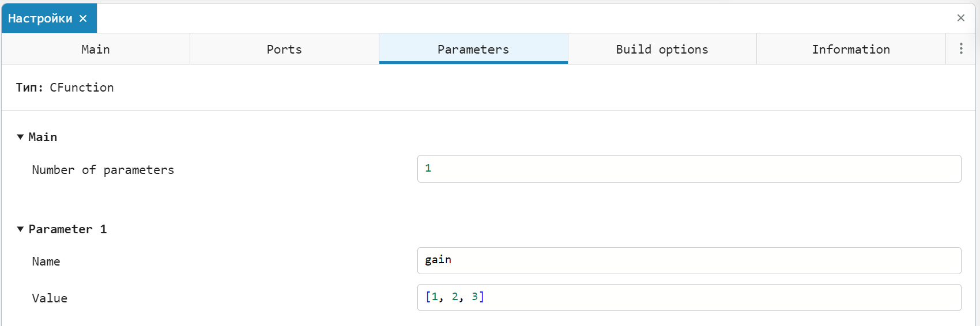Switch to the Main tab

[96, 49]
